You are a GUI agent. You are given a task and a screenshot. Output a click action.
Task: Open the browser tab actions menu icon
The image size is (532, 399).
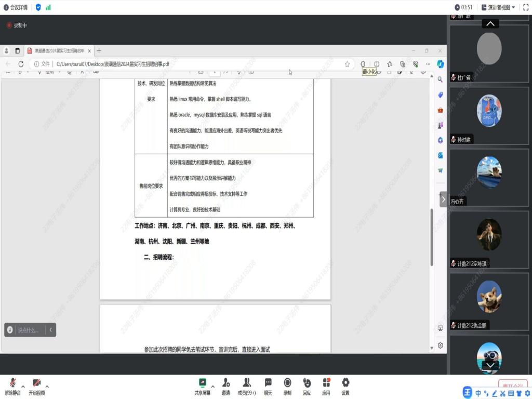pos(17,51)
